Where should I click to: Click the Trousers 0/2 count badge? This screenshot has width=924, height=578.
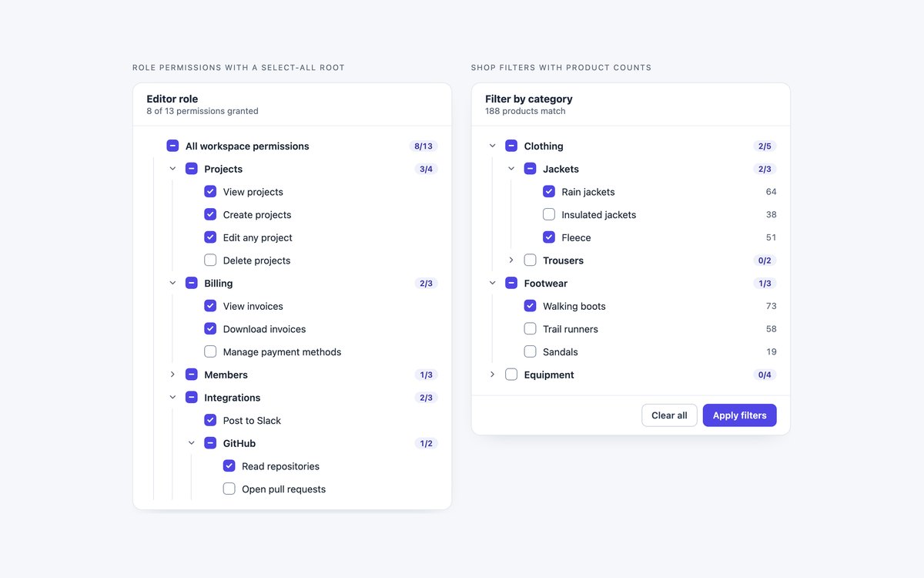[765, 260]
